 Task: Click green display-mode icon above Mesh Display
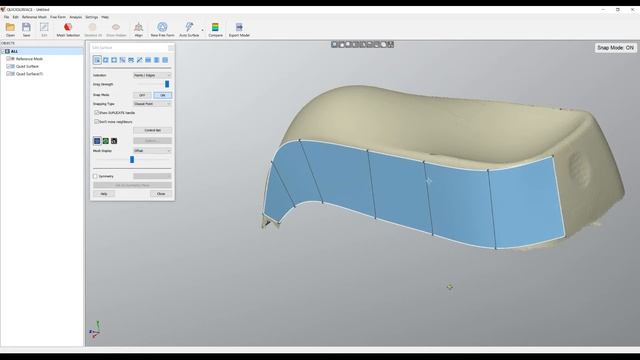pyautogui.click(x=106, y=141)
